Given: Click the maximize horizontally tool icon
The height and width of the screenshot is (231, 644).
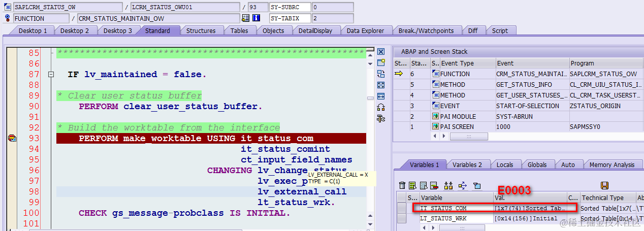Looking at the screenshot, I should click(381, 96).
